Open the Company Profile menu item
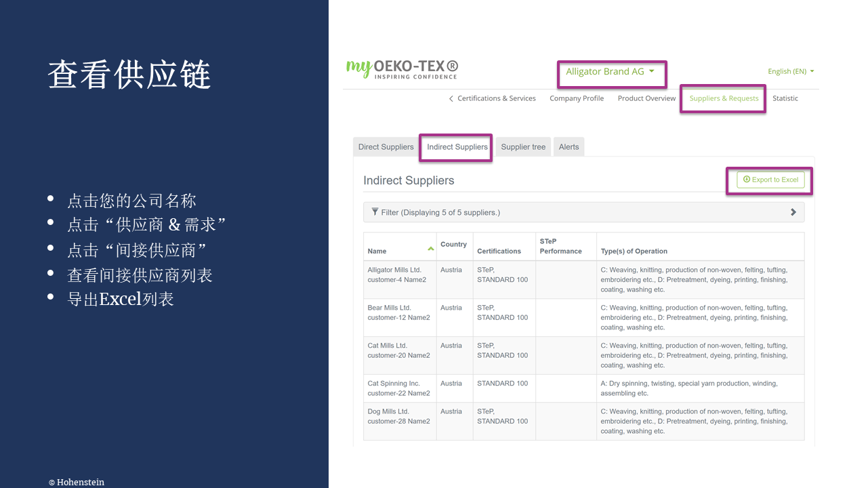This screenshot has height=488, width=868. [x=577, y=98]
